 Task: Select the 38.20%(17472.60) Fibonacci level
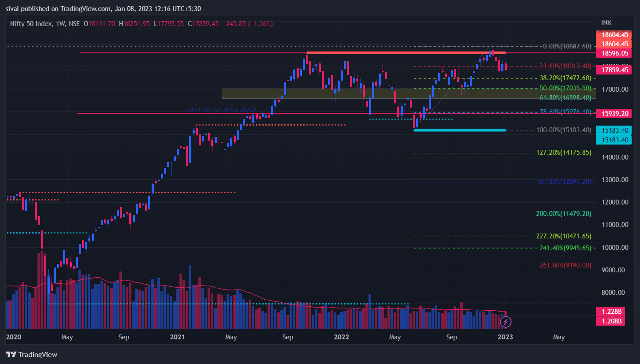(x=566, y=78)
